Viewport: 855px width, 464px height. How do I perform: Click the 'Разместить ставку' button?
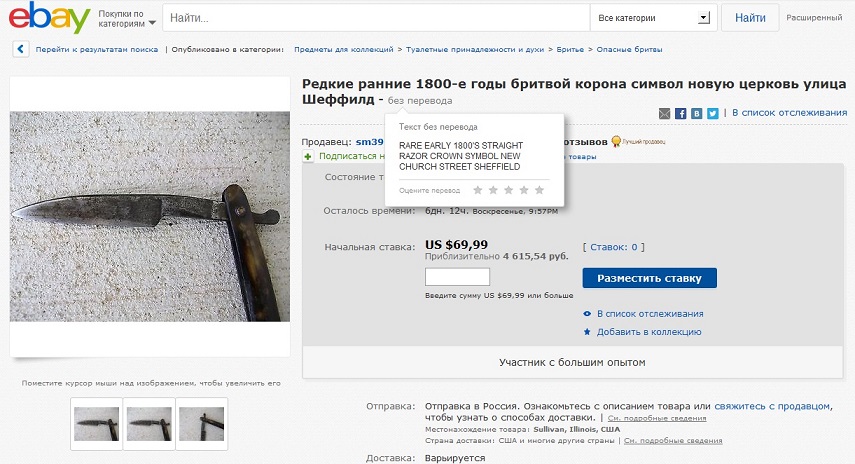click(649, 278)
